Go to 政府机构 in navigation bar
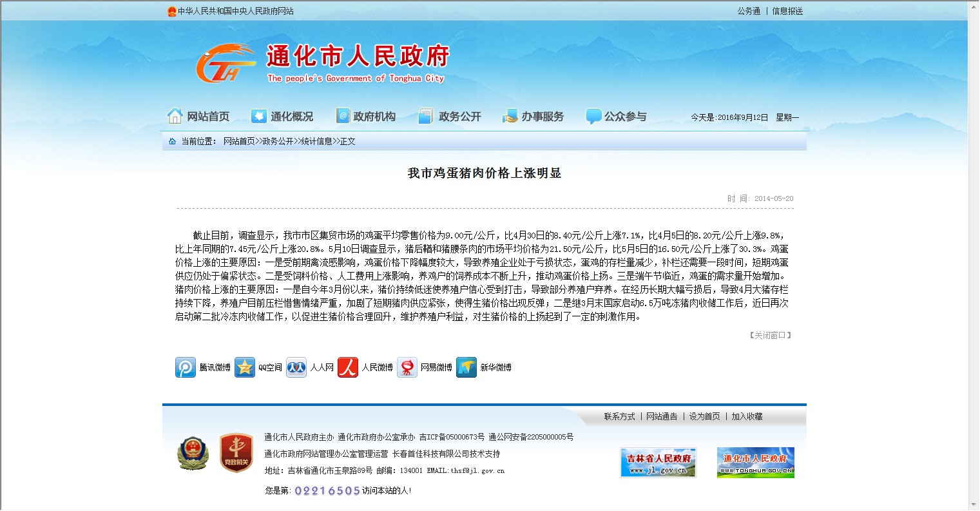Viewport: 980px width, 511px height. [x=366, y=117]
